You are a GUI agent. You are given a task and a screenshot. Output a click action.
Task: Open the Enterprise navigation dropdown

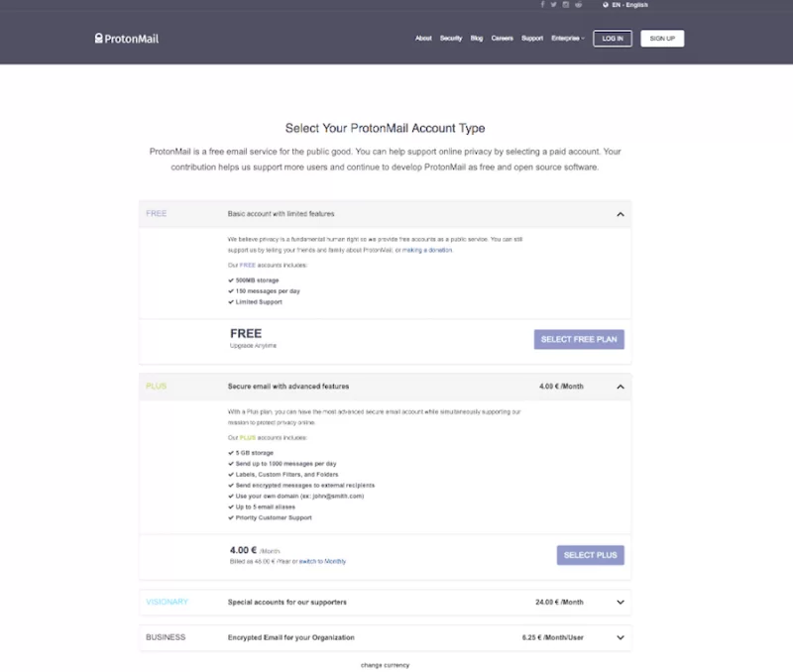(x=567, y=38)
